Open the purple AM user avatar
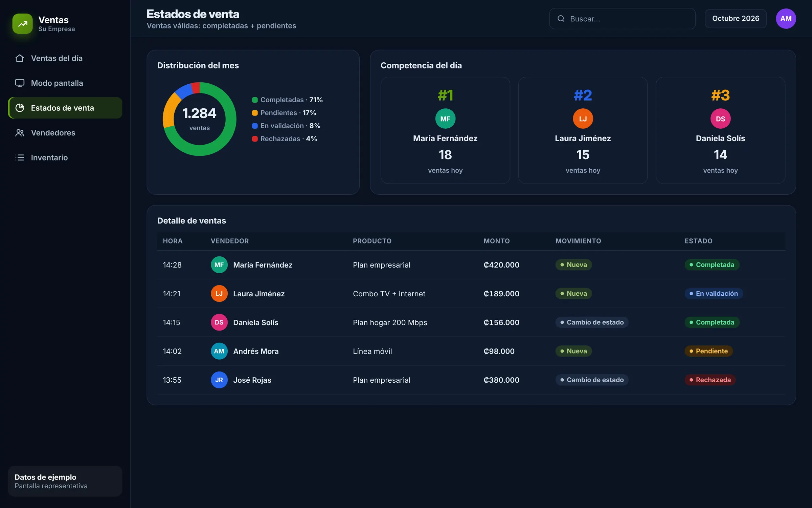 tap(786, 19)
